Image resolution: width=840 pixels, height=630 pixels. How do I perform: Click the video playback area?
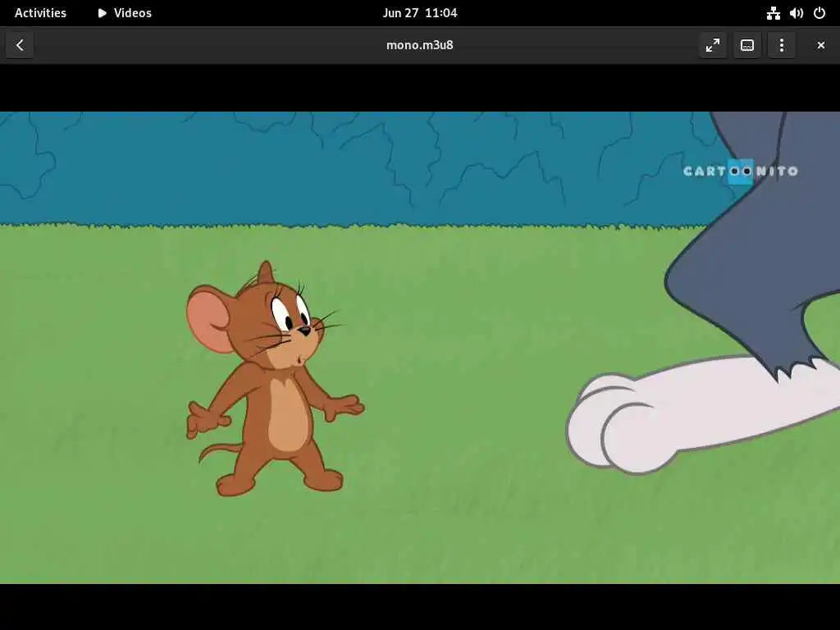[x=420, y=347]
